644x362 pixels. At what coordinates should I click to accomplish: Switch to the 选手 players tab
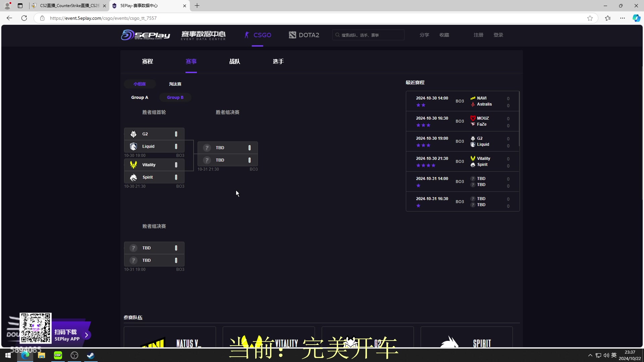coord(278,61)
